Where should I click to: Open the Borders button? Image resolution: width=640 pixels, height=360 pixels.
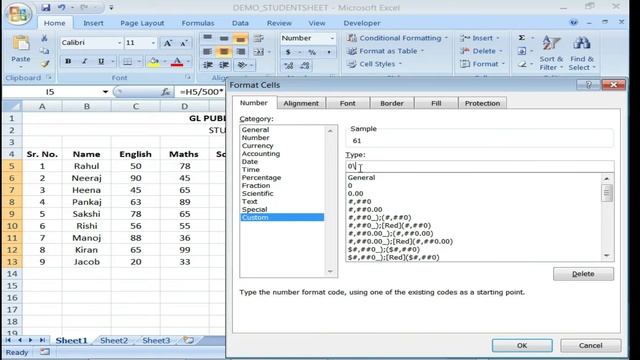(127, 62)
